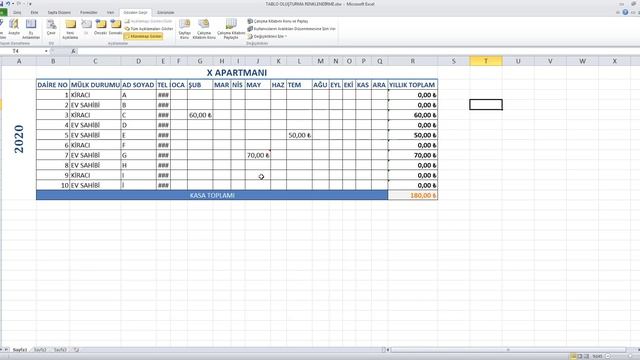Click the DAİRE NO header cell
Viewport: 640px width, 360px height.
coord(53,85)
